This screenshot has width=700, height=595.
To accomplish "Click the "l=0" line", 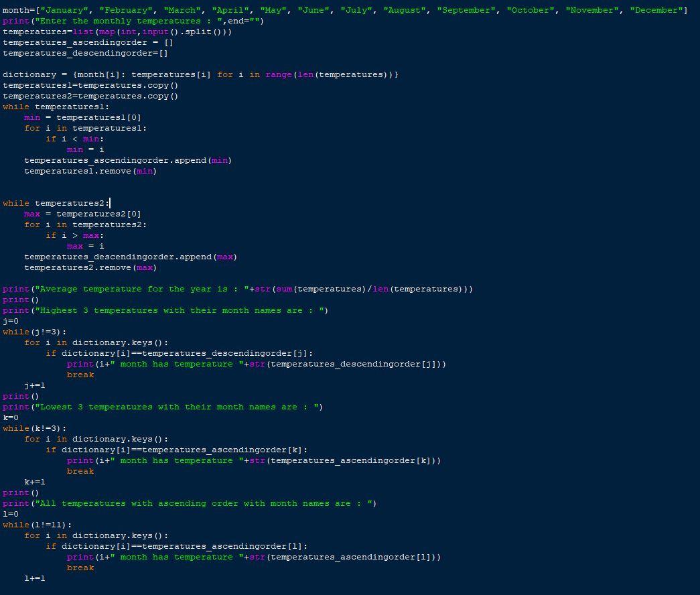I will 11,514.
